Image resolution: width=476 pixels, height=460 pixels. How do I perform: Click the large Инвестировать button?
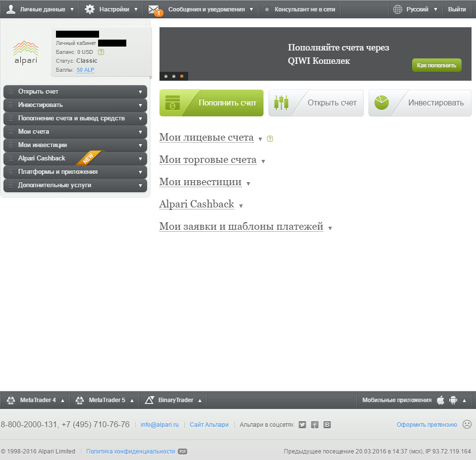point(420,103)
